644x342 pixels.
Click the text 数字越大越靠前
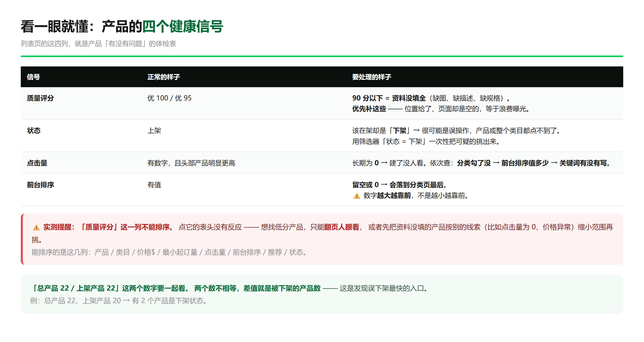click(x=387, y=195)
